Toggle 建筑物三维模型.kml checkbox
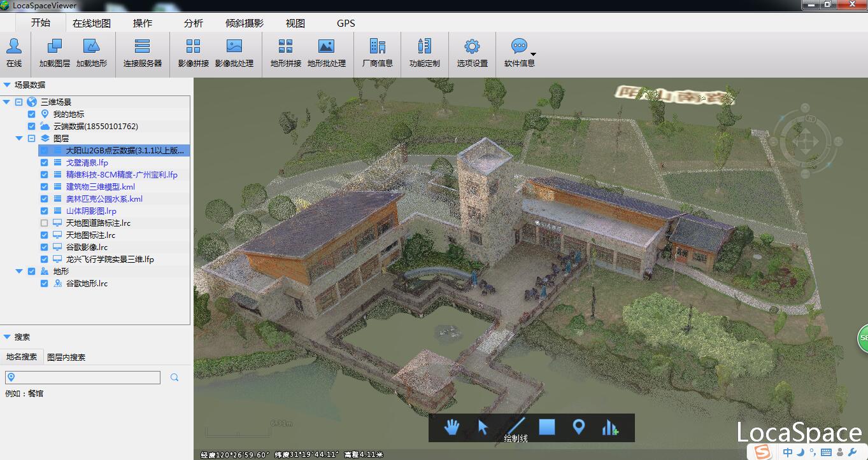 click(x=44, y=186)
